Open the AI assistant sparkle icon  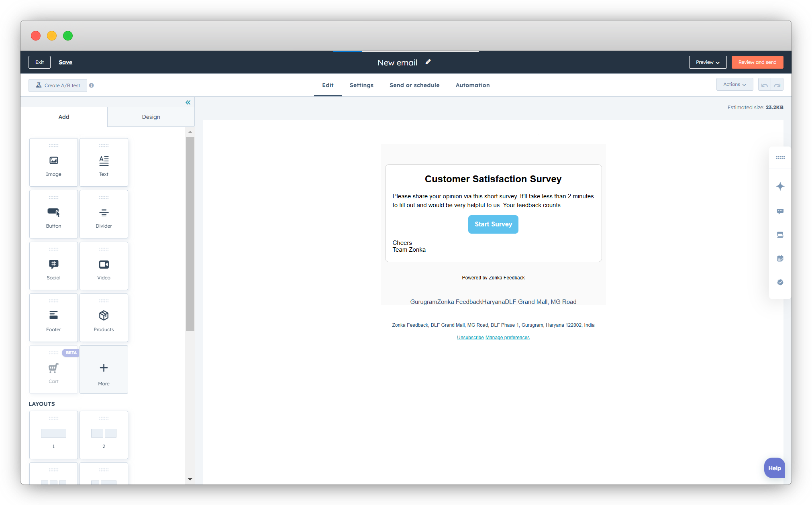pyautogui.click(x=780, y=186)
